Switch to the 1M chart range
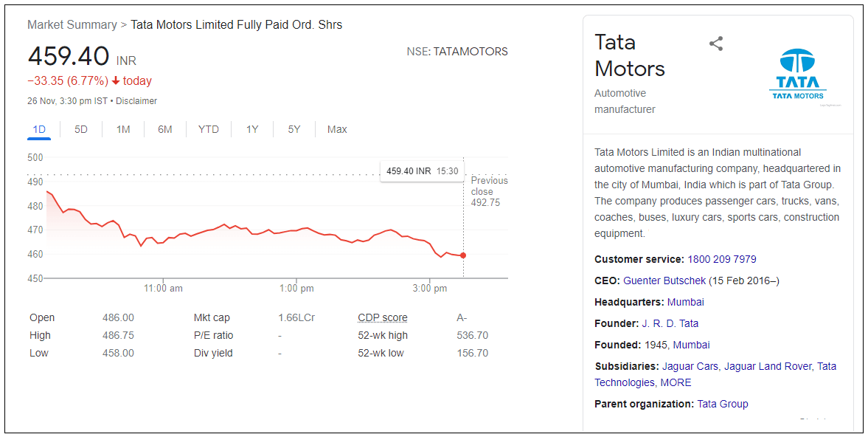The image size is (868, 437). click(x=123, y=129)
